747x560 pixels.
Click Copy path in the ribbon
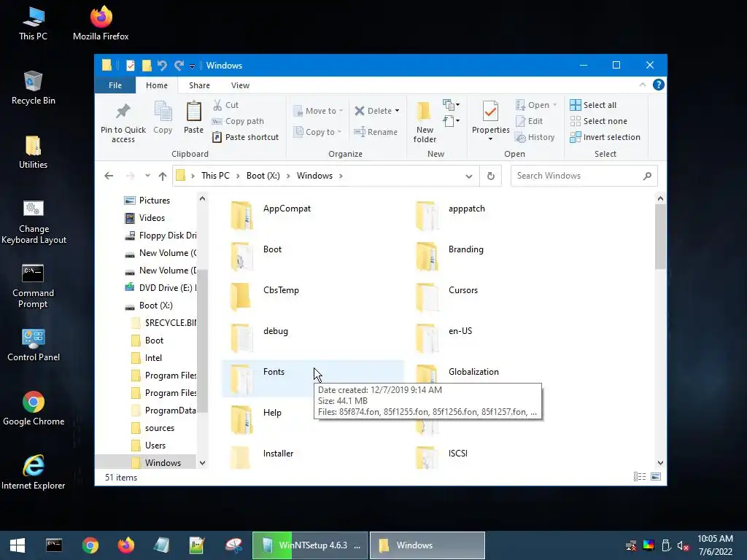[238, 121]
